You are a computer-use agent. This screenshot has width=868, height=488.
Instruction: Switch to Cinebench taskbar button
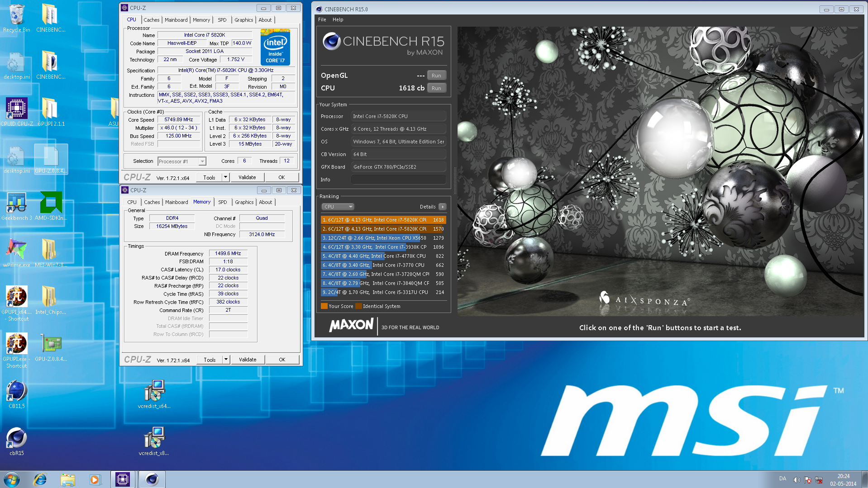tap(152, 479)
